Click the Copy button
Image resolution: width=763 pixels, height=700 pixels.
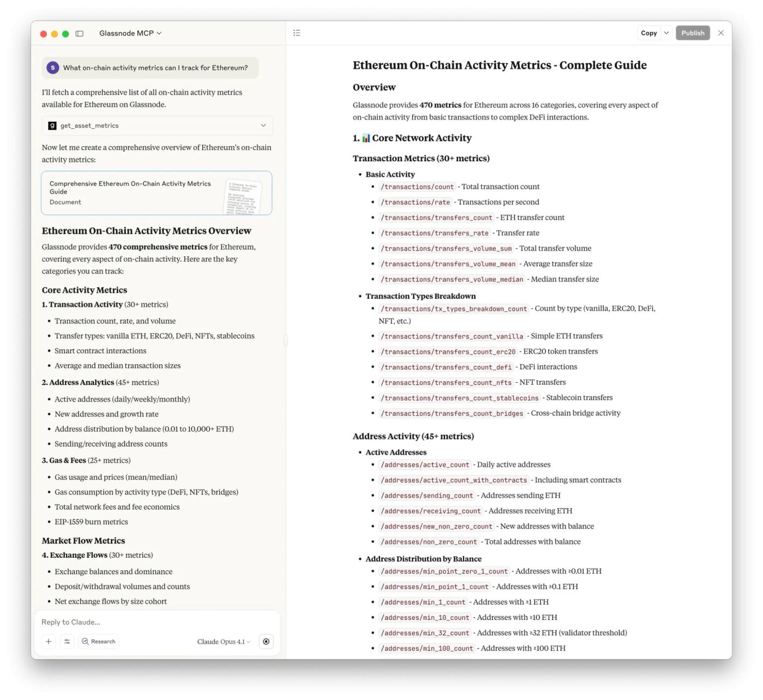point(649,33)
